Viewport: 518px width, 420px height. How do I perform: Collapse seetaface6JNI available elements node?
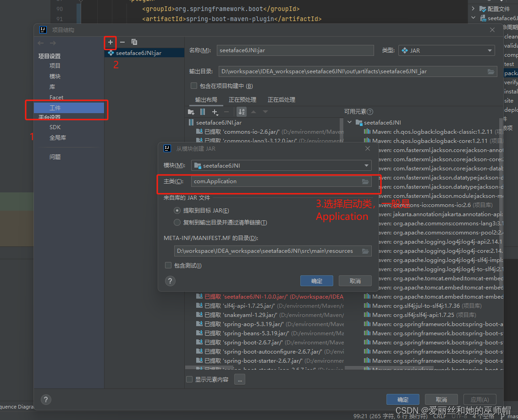point(349,122)
